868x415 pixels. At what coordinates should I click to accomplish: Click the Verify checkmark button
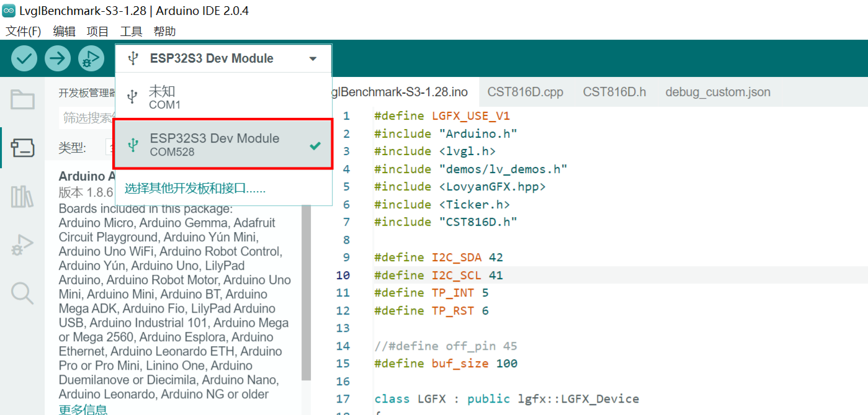coord(24,59)
